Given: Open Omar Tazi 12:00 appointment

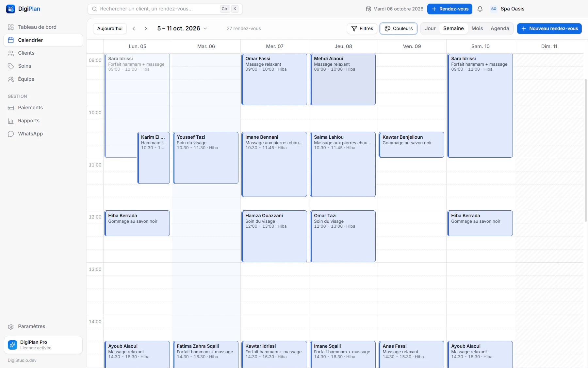Looking at the screenshot, I should point(343,236).
